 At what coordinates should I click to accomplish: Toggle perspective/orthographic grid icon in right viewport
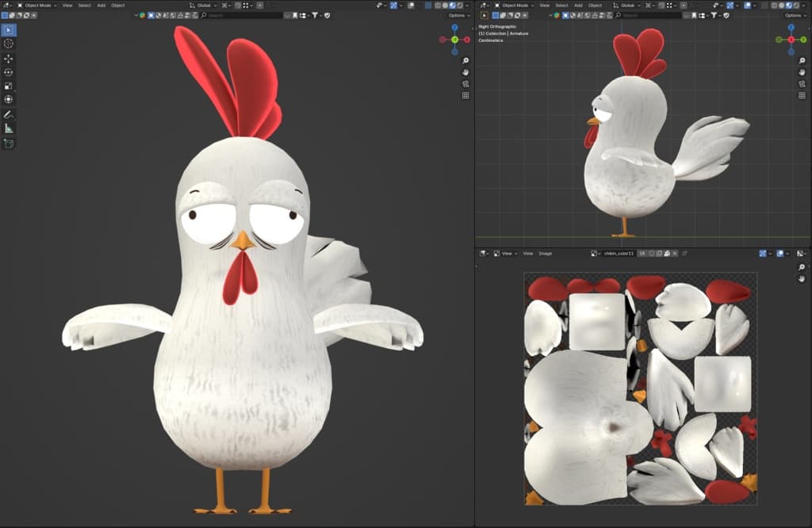[x=802, y=95]
